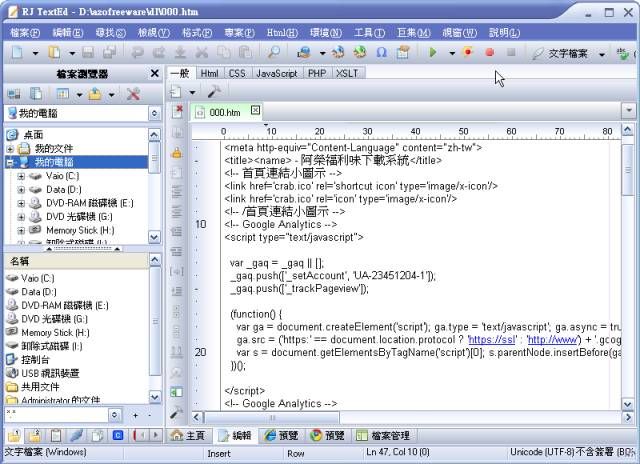Click the save disk icon in toolbar

pyautogui.click(x=88, y=52)
